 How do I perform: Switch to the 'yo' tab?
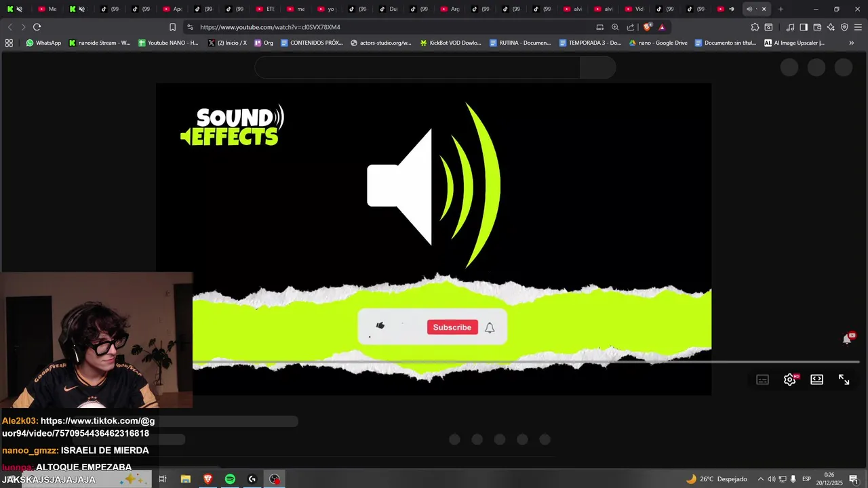pyautogui.click(x=327, y=9)
